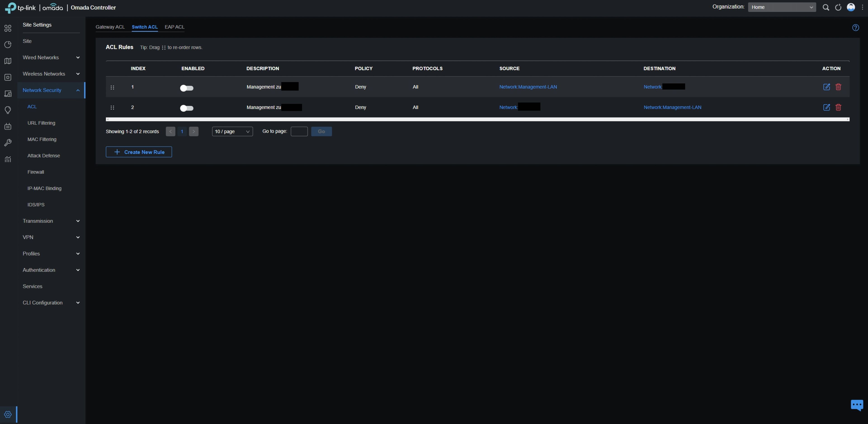Enable ACL rule 2 toggle

[x=187, y=108]
